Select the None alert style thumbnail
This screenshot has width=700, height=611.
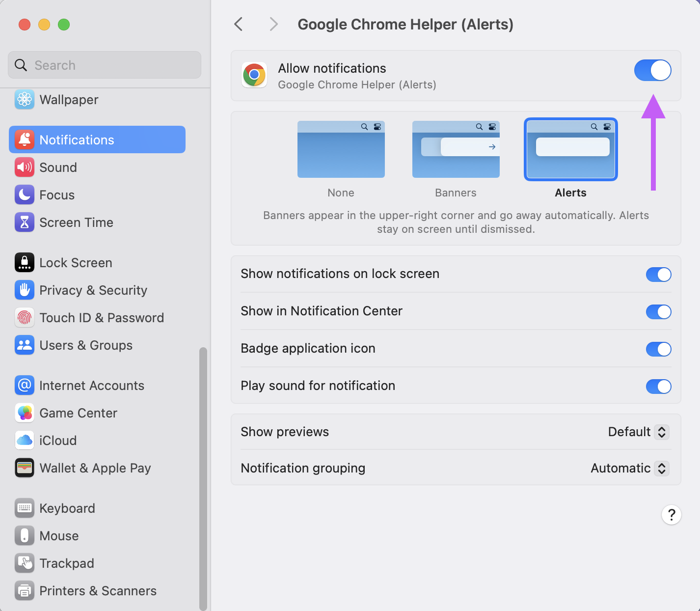point(341,149)
